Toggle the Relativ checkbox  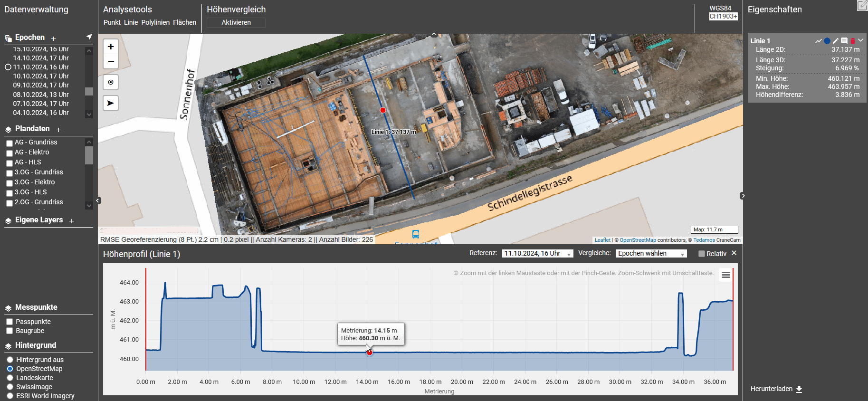[x=701, y=254]
